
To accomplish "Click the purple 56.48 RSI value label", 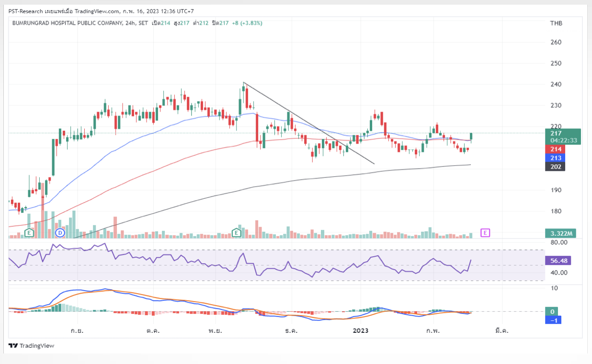I will click(558, 261).
